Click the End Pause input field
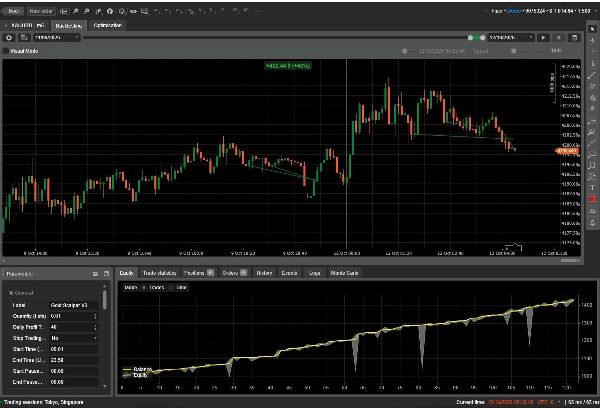This screenshot has width=600, height=408. [x=74, y=382]
